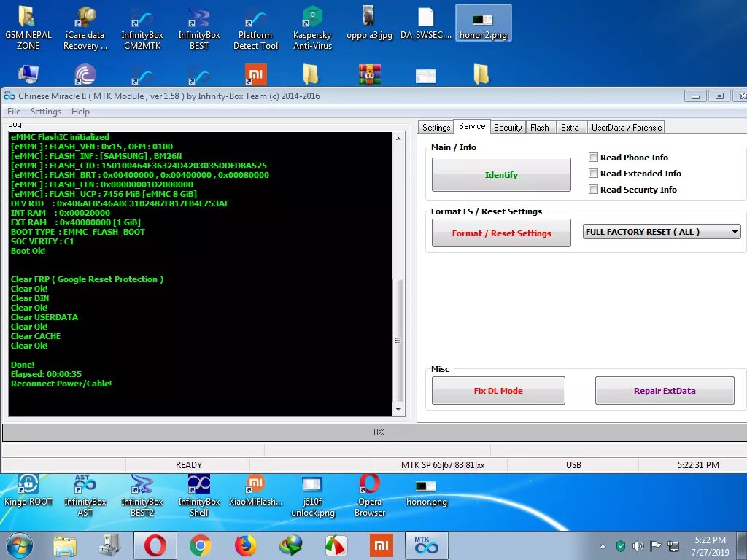This screenshot has width=747, height=560.
Task: Open the Help menu
Action: 80,112
